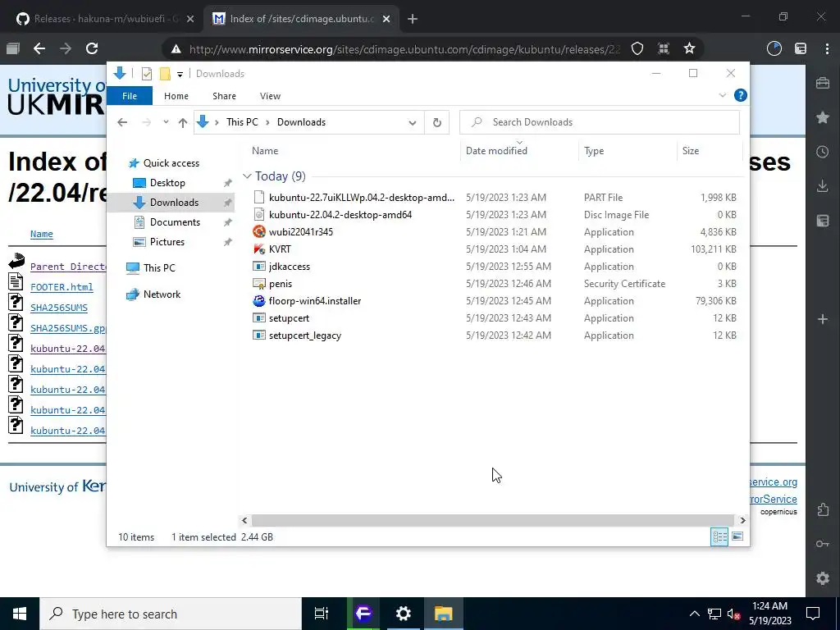Open address bar history dropdown
The width and height of the screenshot is (840, 630).
[x=413, y=123]
